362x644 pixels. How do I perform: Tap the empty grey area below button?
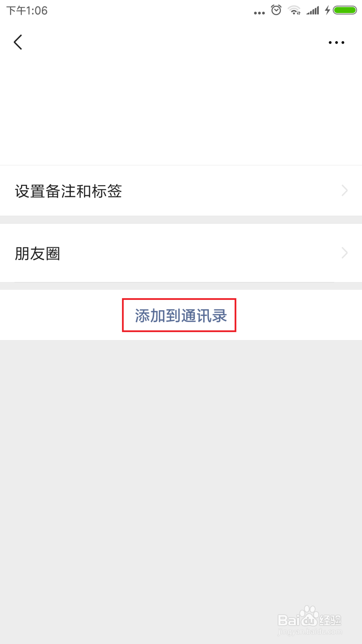[x=181, y=471]
